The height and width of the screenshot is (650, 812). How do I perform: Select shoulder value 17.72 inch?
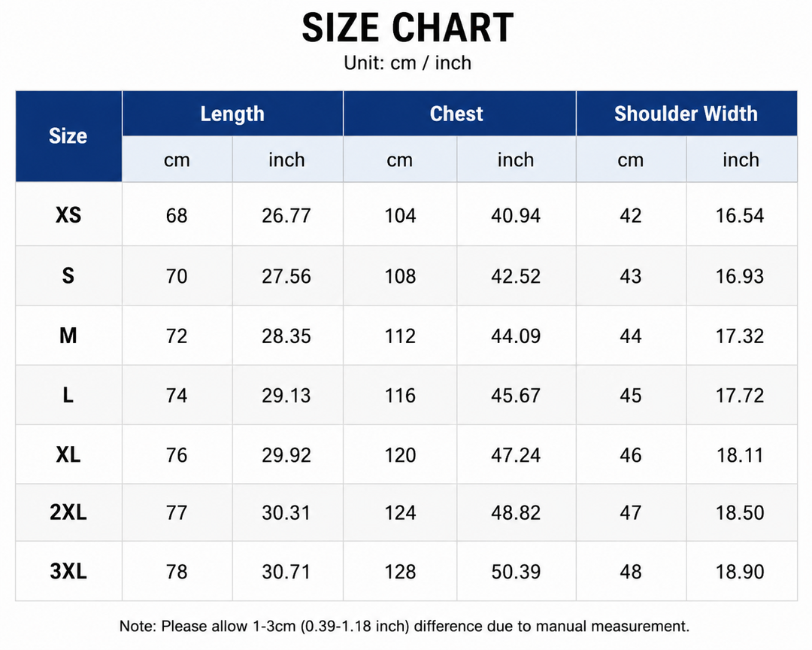(740, 396)
